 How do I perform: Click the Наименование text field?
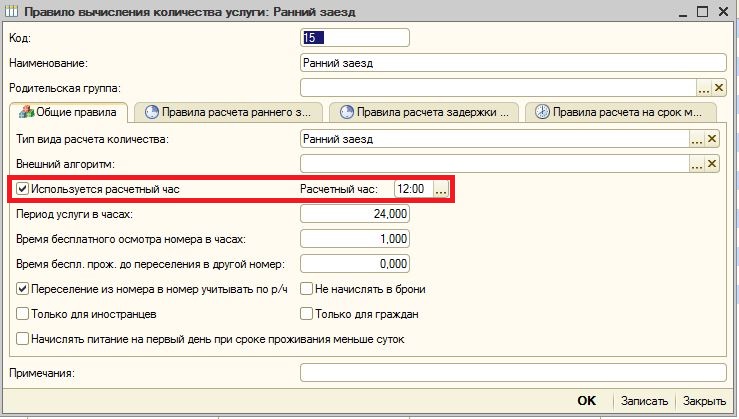[x=513, y=63]
